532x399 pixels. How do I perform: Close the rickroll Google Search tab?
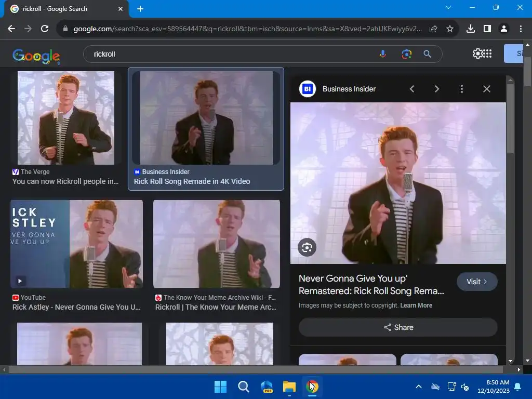pyautogui.click(x=121, y=9)
